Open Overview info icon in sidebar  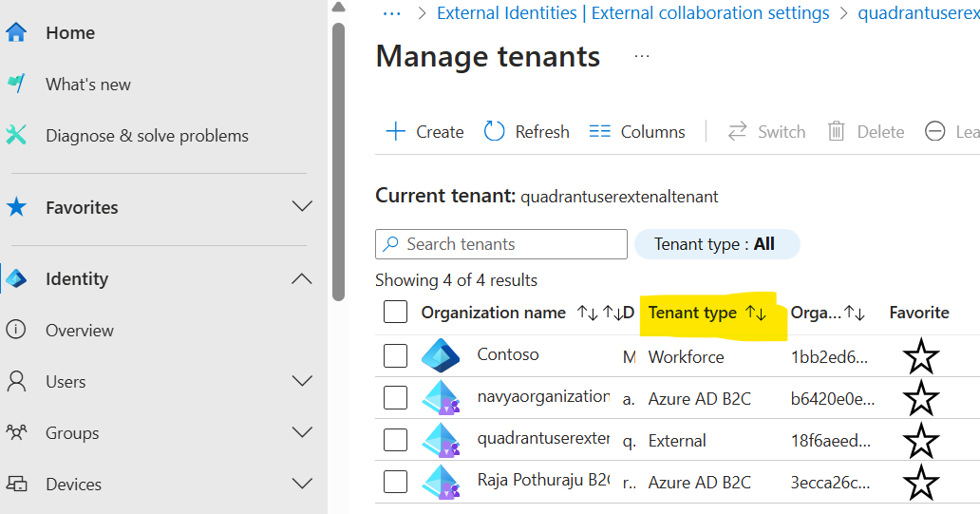tap(15, 330)
